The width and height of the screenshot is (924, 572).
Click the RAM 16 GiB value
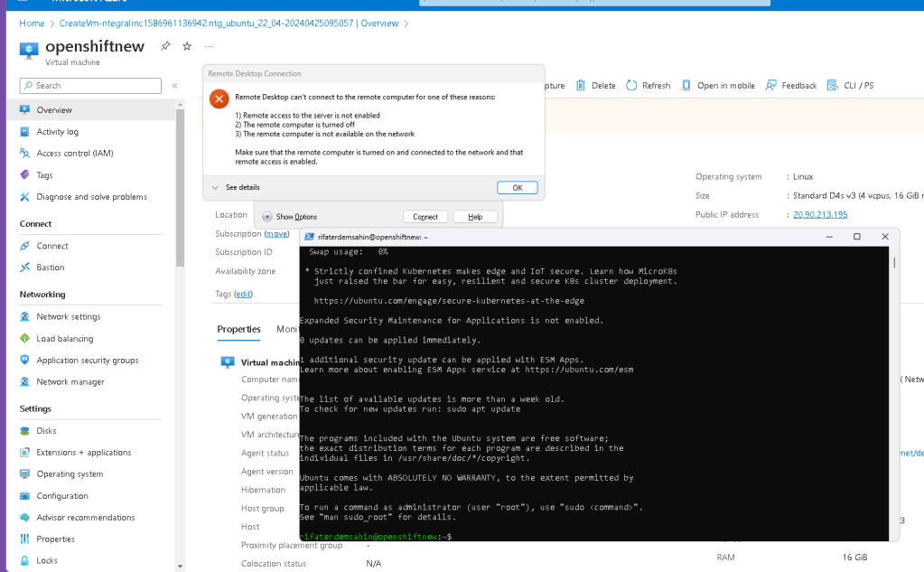tap(855, 558)
